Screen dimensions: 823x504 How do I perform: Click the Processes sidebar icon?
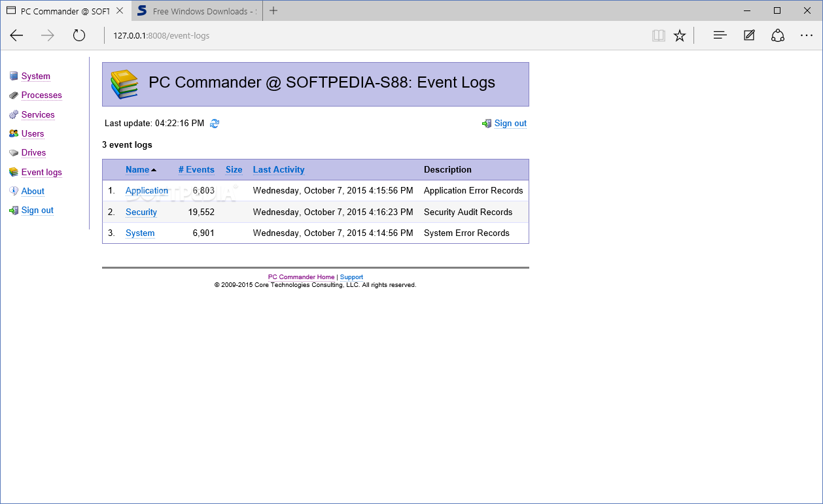tap(14, 95)
